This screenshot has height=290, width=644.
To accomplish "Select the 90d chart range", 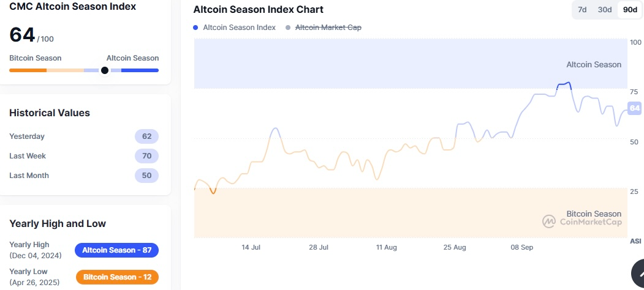I will tap(629, 10).
